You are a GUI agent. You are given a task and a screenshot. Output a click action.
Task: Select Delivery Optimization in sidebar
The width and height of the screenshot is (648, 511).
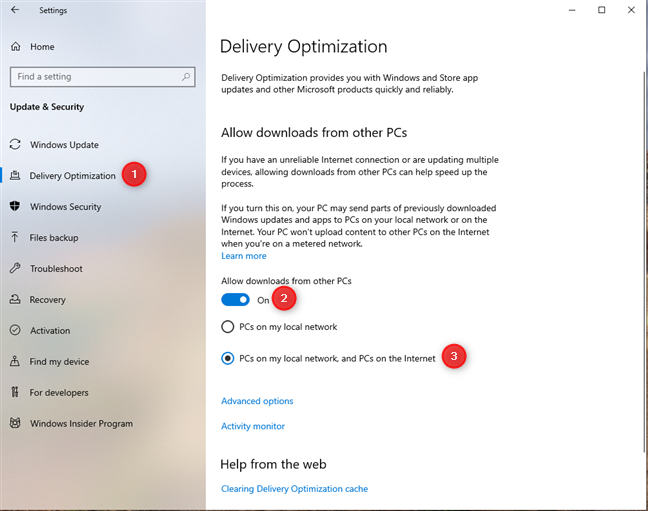point(72,176)
